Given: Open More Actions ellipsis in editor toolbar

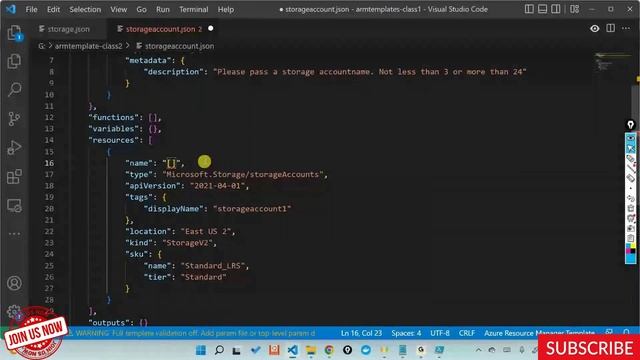Looking at the screenshot, I should tap(626, 28).
